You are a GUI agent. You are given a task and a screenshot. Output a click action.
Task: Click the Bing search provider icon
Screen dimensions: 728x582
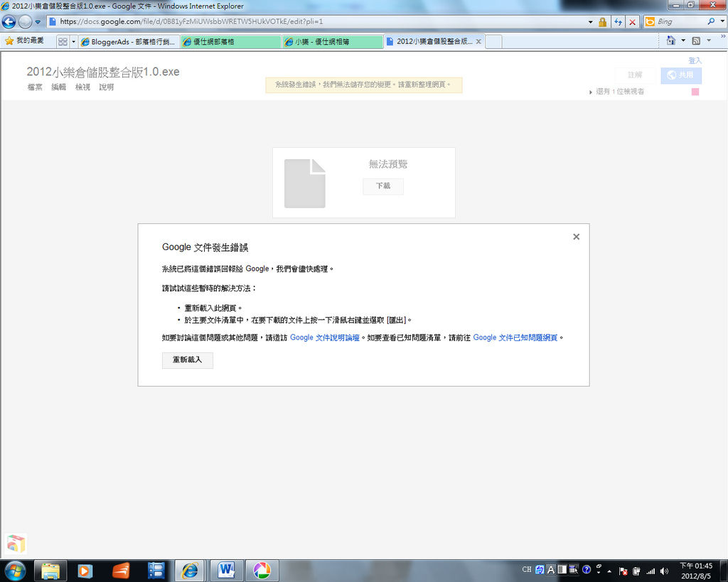[x=650, y=22]
